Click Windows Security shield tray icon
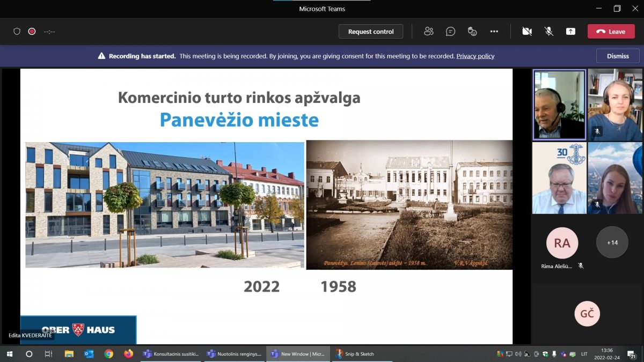The height and width of the screenshot is (362, 644). 545,354
